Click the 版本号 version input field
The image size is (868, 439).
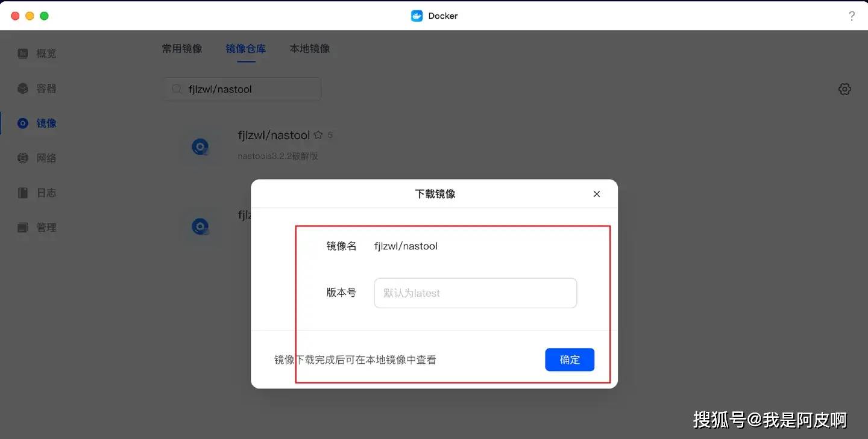click(x=475, y=293)
